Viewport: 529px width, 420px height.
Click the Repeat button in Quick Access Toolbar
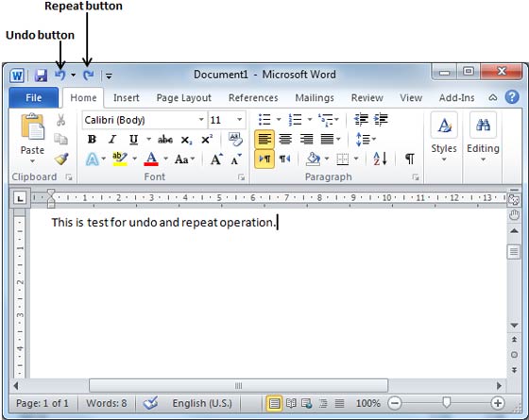pyautogui.click(x=89, y=75)
